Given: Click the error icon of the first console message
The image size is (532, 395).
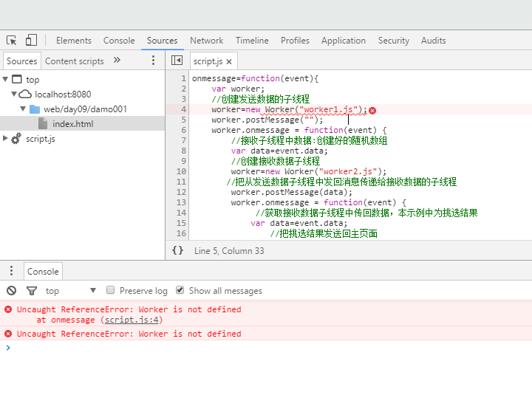Looking at the screenshot, I should [8, 309].
